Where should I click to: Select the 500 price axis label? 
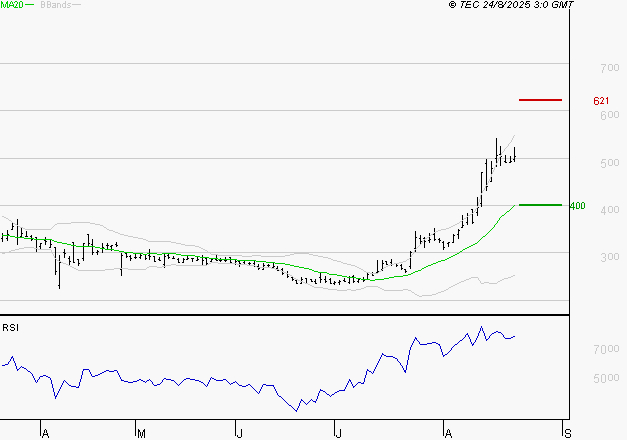(x=608, y=162)
